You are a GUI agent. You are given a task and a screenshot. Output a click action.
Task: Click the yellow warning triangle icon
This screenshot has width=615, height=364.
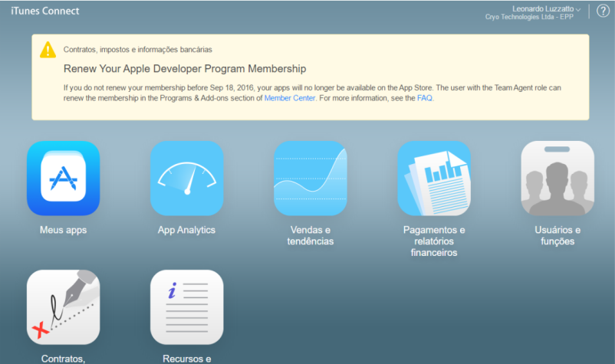(x=48, y=50)
